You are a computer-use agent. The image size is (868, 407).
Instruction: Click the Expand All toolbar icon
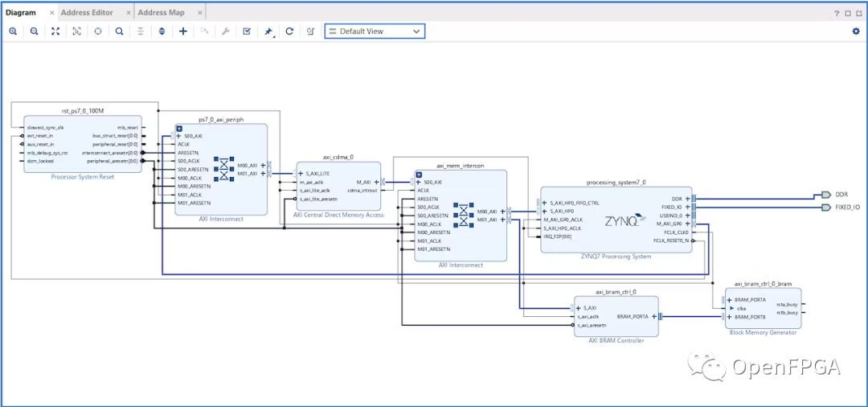coord(162,31)
